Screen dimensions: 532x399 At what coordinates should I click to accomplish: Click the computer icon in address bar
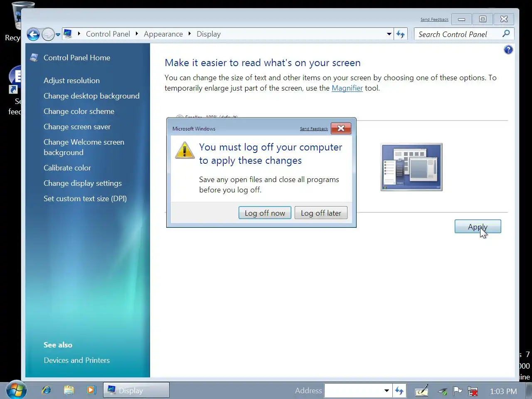[68, 34]
